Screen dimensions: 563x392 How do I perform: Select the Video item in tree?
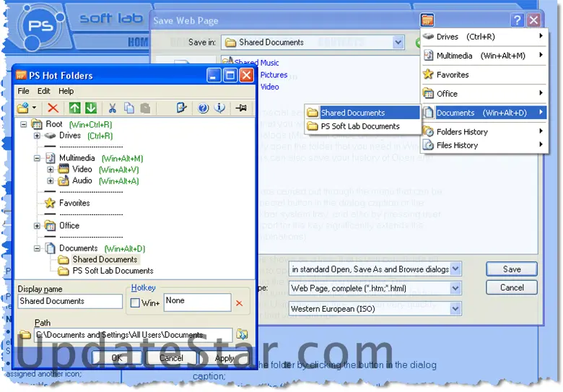click(x=75, y=170)
